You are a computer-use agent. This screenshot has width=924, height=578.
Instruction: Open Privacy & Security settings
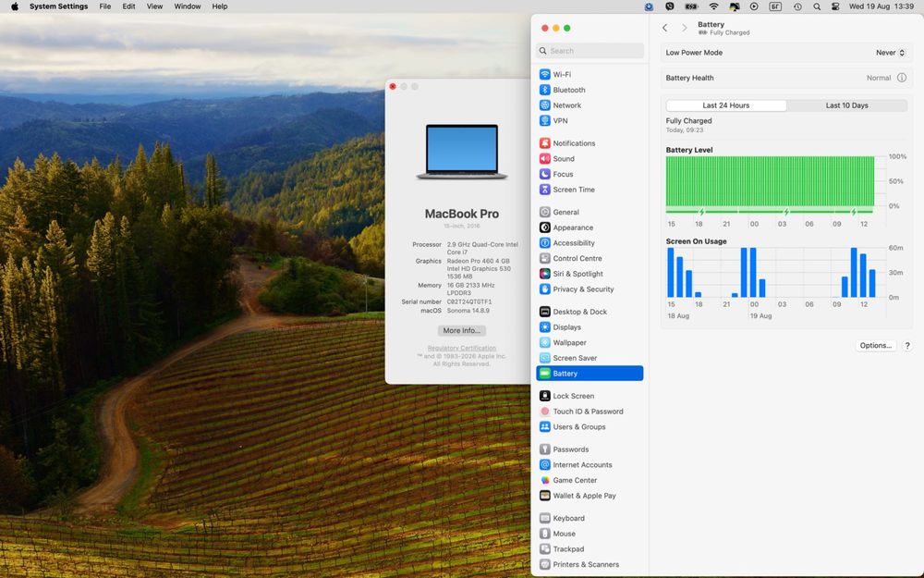590,289
